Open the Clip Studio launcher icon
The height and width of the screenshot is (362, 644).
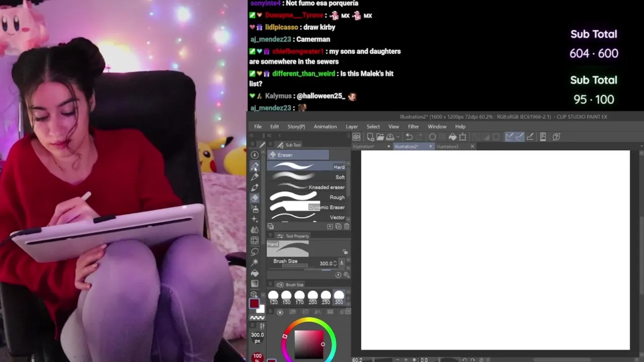(356, 137)
